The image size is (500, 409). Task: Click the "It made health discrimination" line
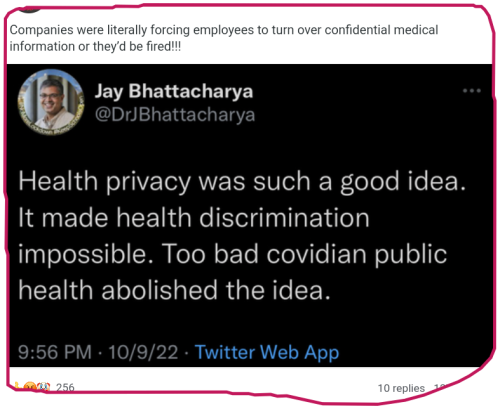tap(194, 218)
